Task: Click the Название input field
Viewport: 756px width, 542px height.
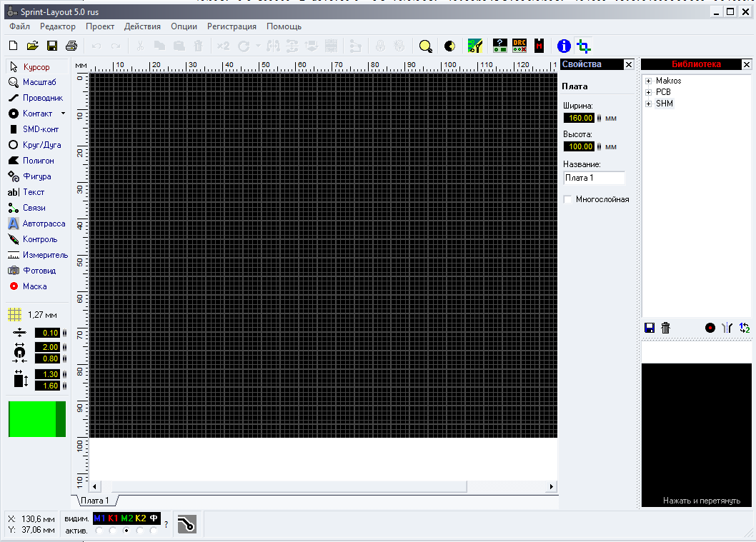Action: pyautogui.click(x=594, y=178)
